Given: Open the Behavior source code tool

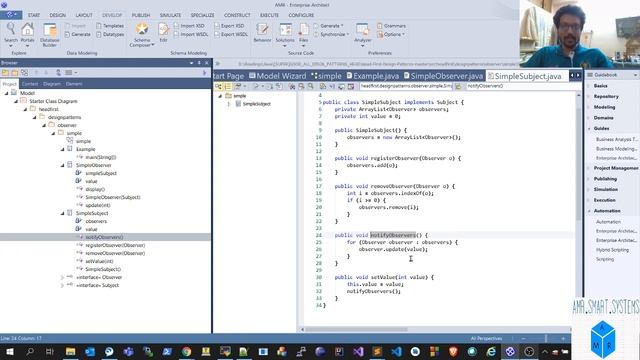Looking at the screenshot, I should [x=262, y=33].
